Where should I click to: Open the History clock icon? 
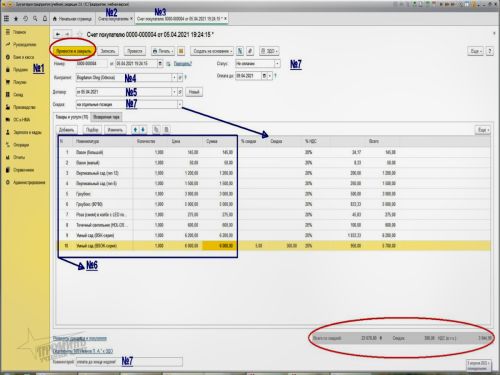click(25, 19)
